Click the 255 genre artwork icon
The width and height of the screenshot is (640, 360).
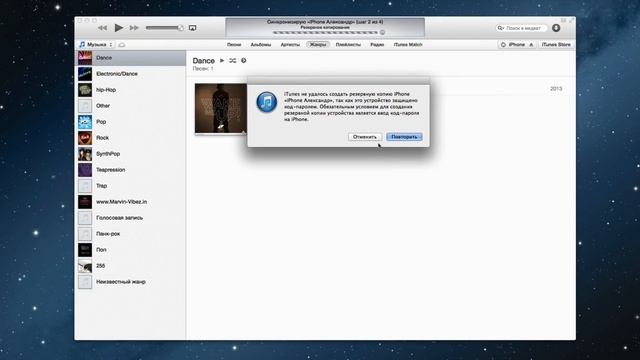tap(85, 266)
